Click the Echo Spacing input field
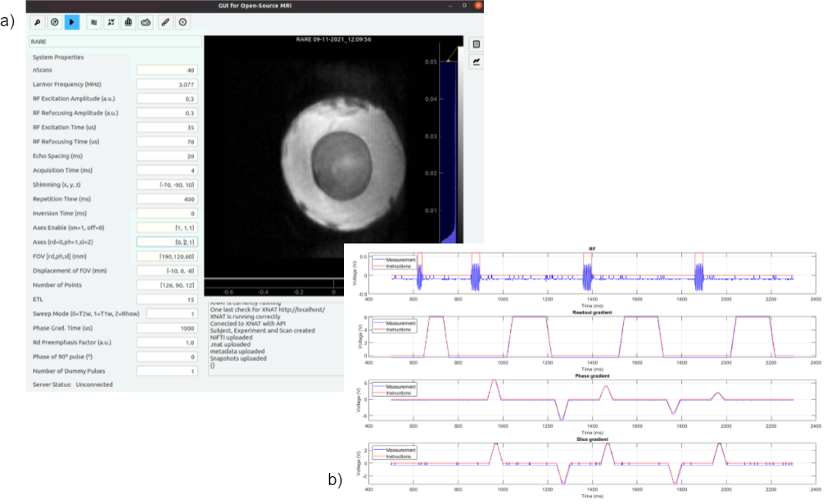The image size is (827, 504). [x=166, y=155]
